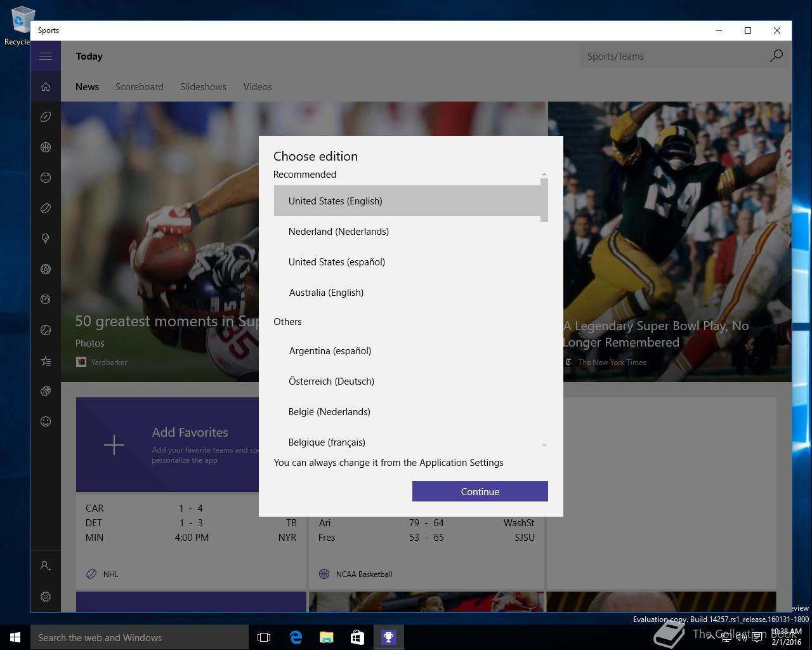Click the Search the web and Windows box
Screen dimensions: 812x650
[140, 637]
